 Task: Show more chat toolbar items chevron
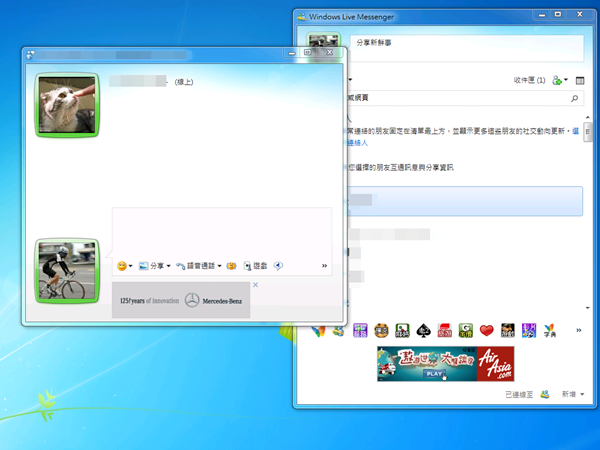click(324, 266)
